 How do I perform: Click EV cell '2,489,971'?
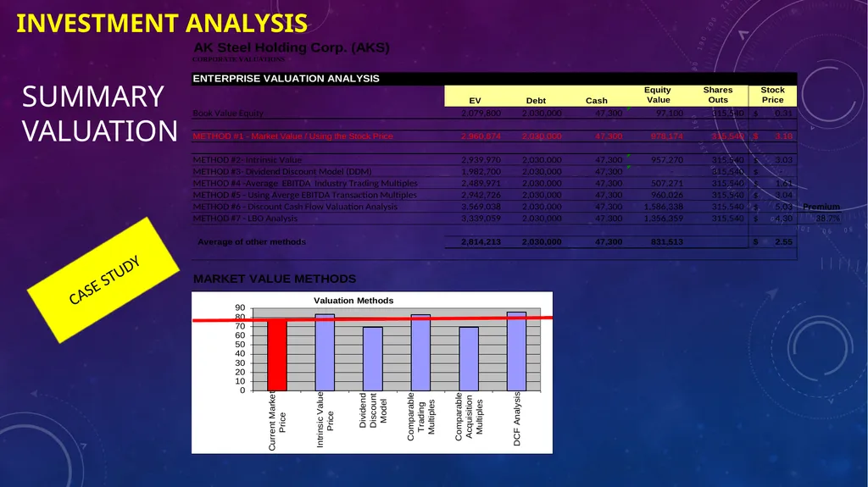(x=481, y=183)
